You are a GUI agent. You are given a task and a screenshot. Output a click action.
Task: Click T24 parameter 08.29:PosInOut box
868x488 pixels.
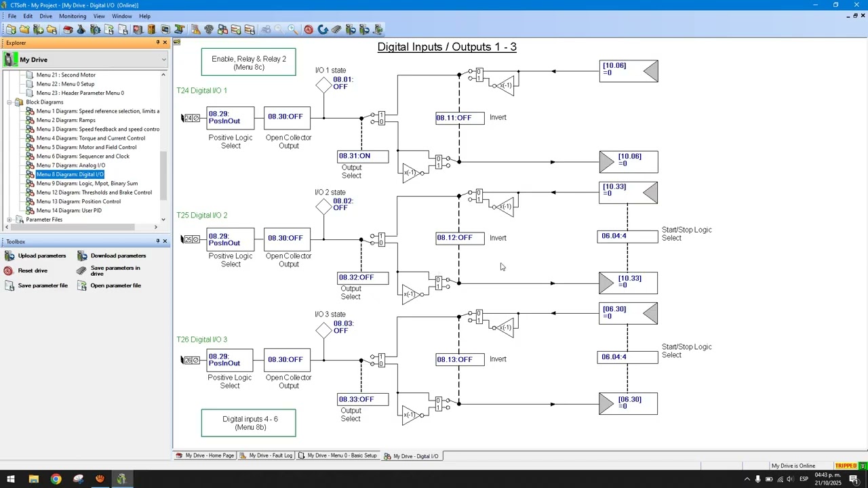tap(231, 118)
